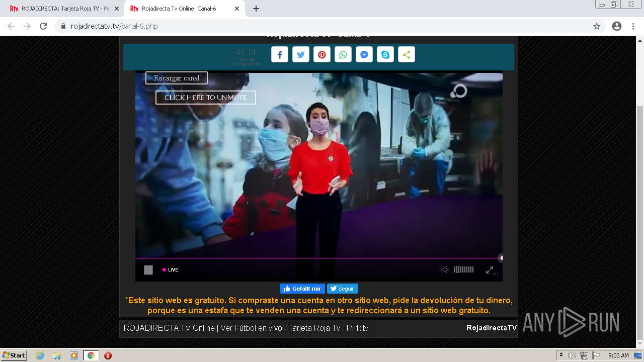Open Opera icon in taskbar
Screen dimensions: 644x362
(108, 355)
